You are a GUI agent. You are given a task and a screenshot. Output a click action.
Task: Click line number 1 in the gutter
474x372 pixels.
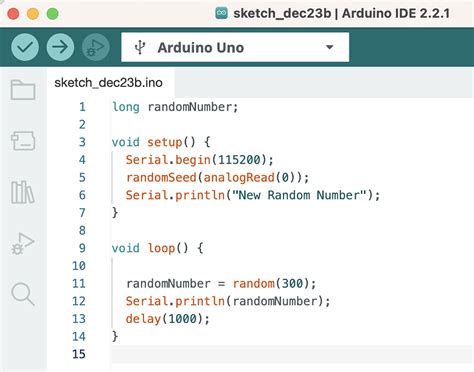[x=82, y=107]
